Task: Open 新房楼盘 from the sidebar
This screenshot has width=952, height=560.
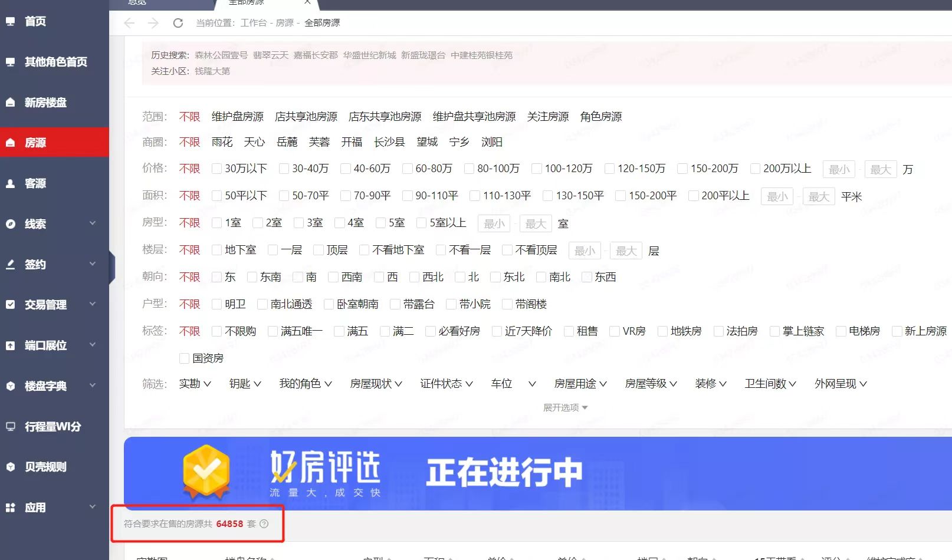Action: click(x=44, y=102)
